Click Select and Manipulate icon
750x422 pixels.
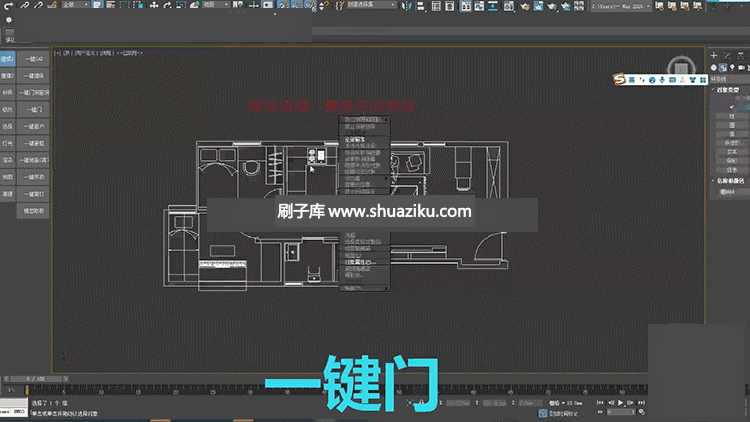click(x=254, y=5)
